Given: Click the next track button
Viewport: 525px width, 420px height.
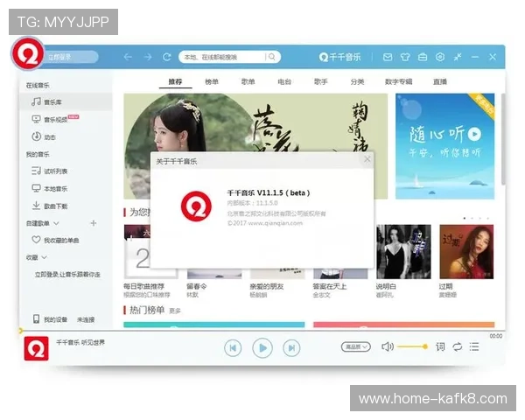Looking at the screenshot, I should click(291, 348).
